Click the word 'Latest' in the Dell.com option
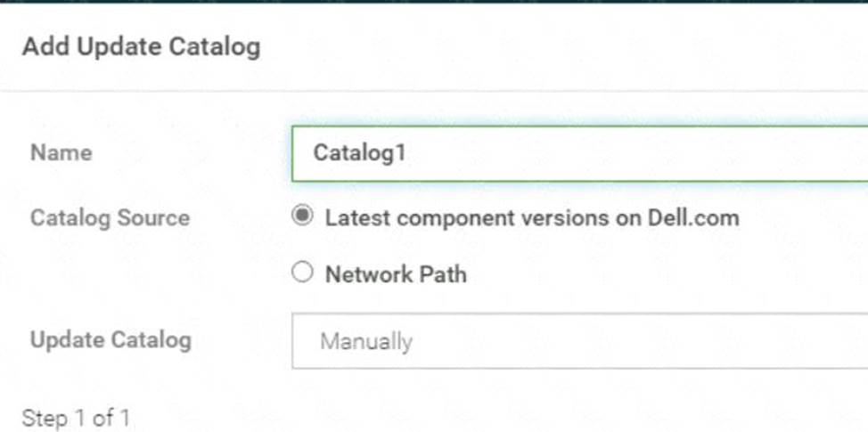 (355, 217)
